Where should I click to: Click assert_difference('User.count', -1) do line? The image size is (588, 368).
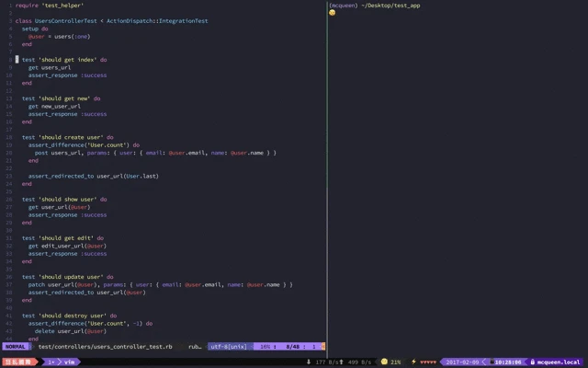(x=90, y=324)
